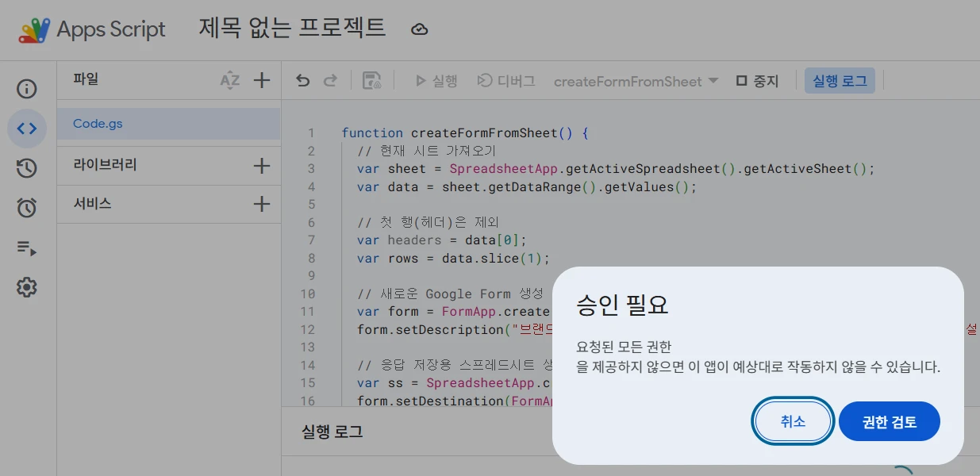This screenshot has width=980, height=476.
Task: Open the Executions list icon
Action: pyautogui.click(x=27, y=248)
